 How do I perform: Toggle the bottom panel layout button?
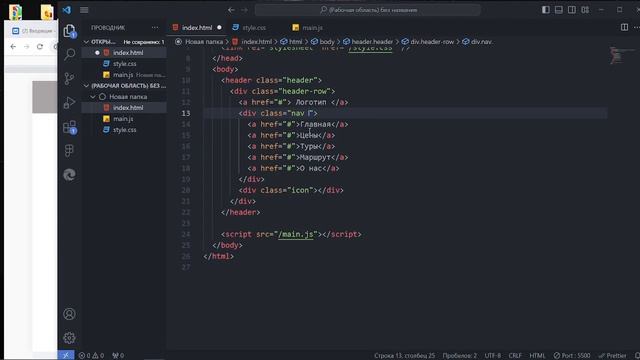pyautogui.click(x=559, y=9)
